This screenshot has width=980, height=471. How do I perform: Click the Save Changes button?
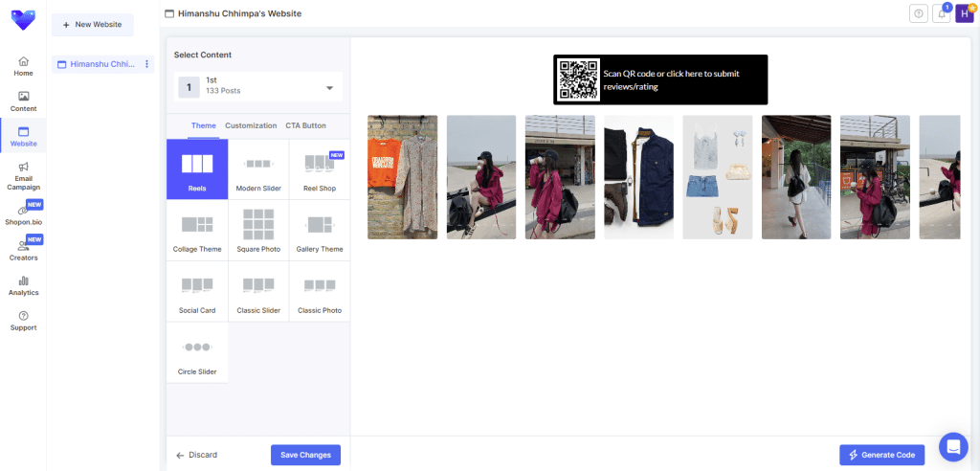pyautogui.click(x=305, y=455)
